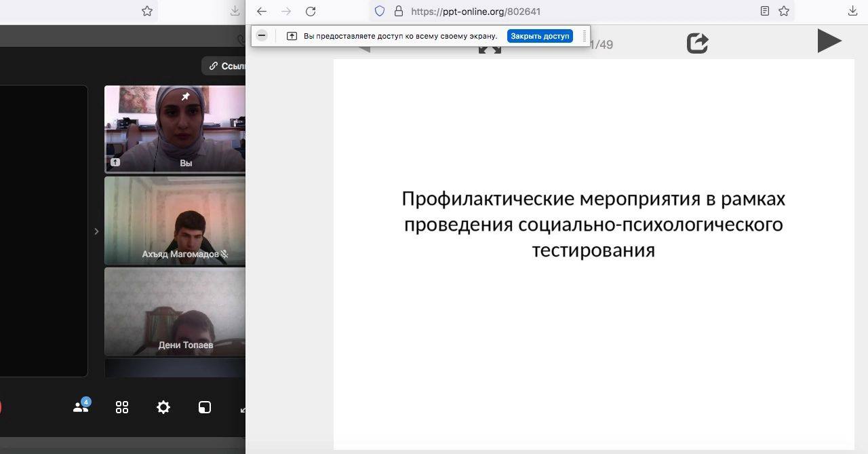Click the 'Ссылка' link button

tap(226, 66)
